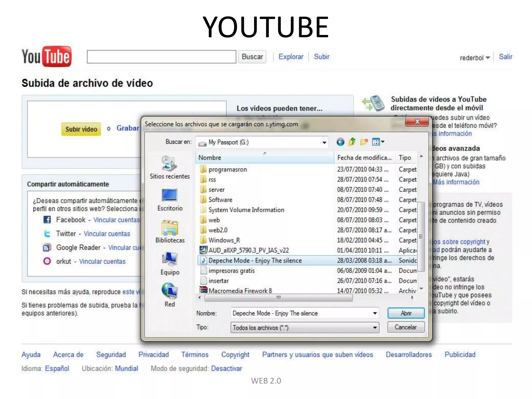
Task: Expand the Nombre filename dropdown arrow
Action: [x=375, y=313]
